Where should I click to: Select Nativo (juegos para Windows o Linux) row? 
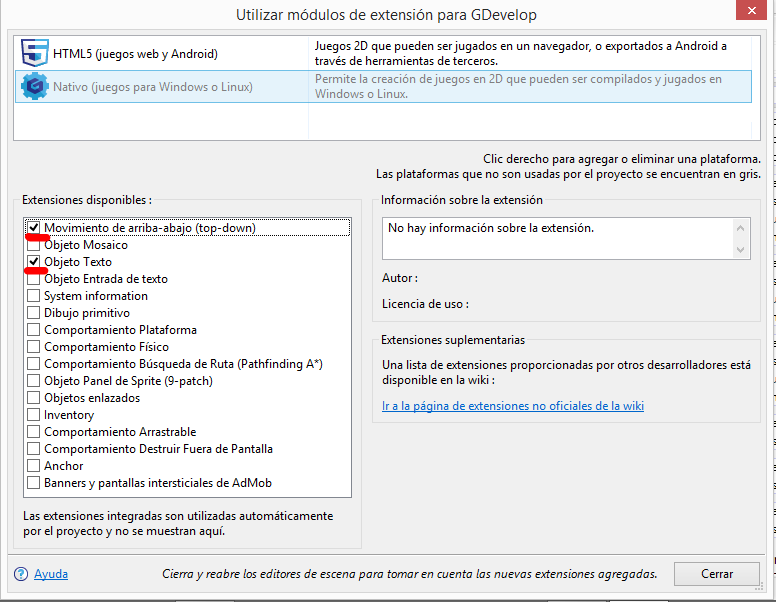pos(383,87)
